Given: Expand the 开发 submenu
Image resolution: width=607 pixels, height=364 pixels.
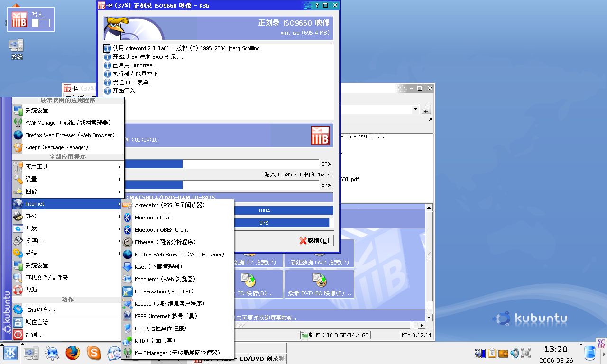Looking at the screenshot, I should click(x=68, y=228).
